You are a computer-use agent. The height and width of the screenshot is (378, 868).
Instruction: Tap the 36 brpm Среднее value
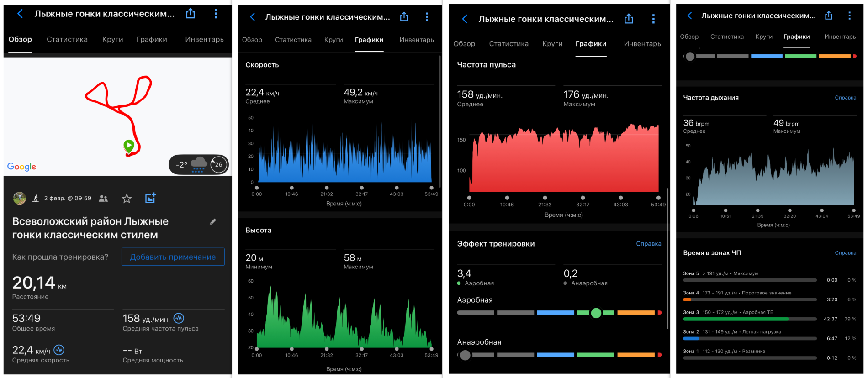point(696,123)
